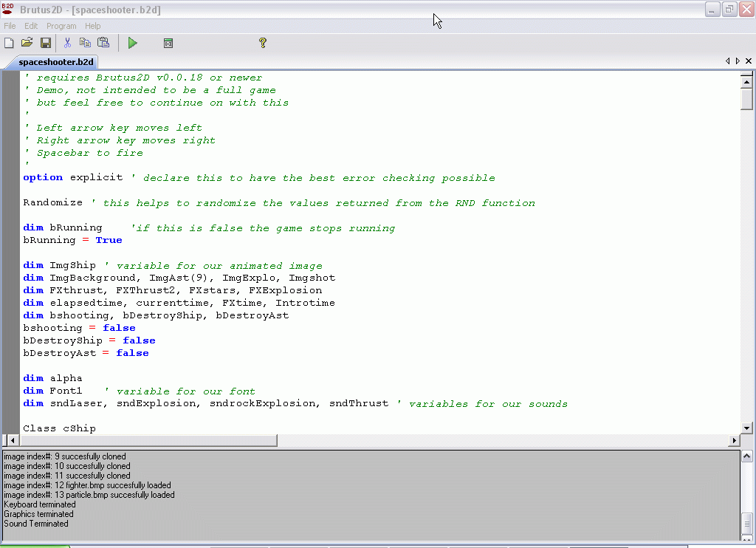This screenshot has height=548, width=756.
Task: Click the 'Randomize' statement in code
Action: click(52, 202)
